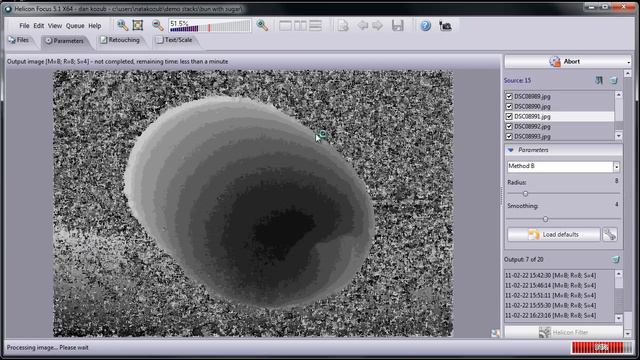Click source file list scroll-down arrow
Screen dimensions: 640x360
[619, 136]
